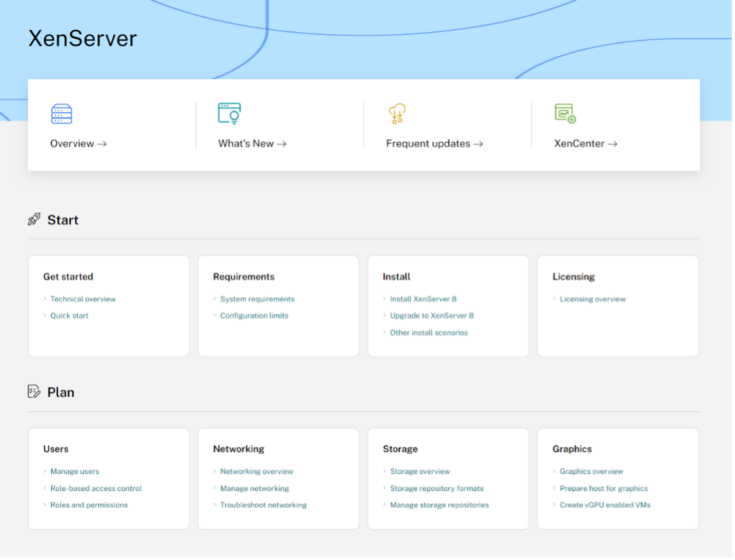The width and height of the screenshot is (735, 560).
Task: Open Install XenServer 8 link
Action: pyautogui.click(x=423, y=299)
